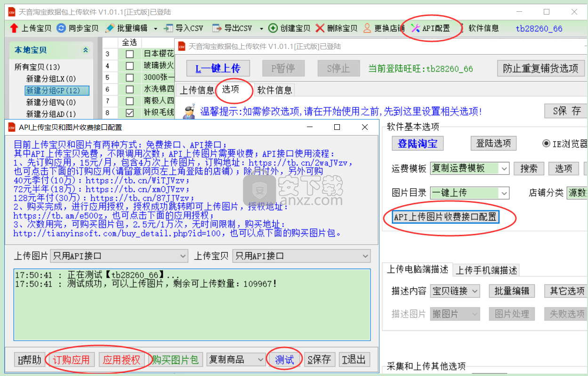Click the logged-in account tb28260_66 in toolbar
This screenshot has height=376, width=588.
(x=539, y=28)
